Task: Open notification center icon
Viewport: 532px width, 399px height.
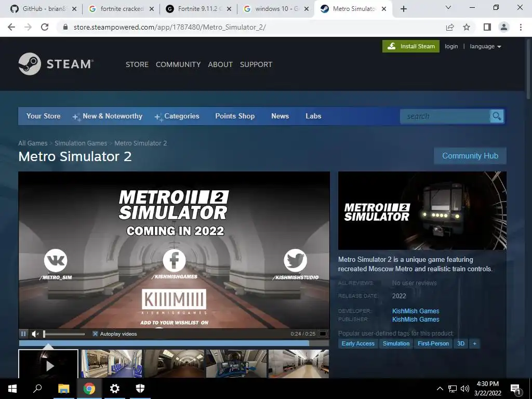Action: pos(515,389)
